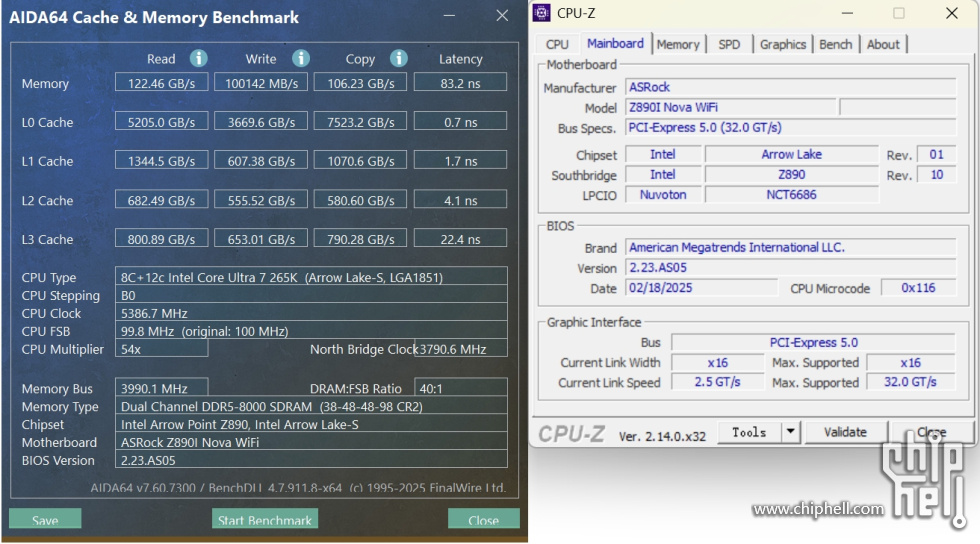
Task: Click the Manufacturer ASRock field in CPU-Z
Action: tap(791, 87)
